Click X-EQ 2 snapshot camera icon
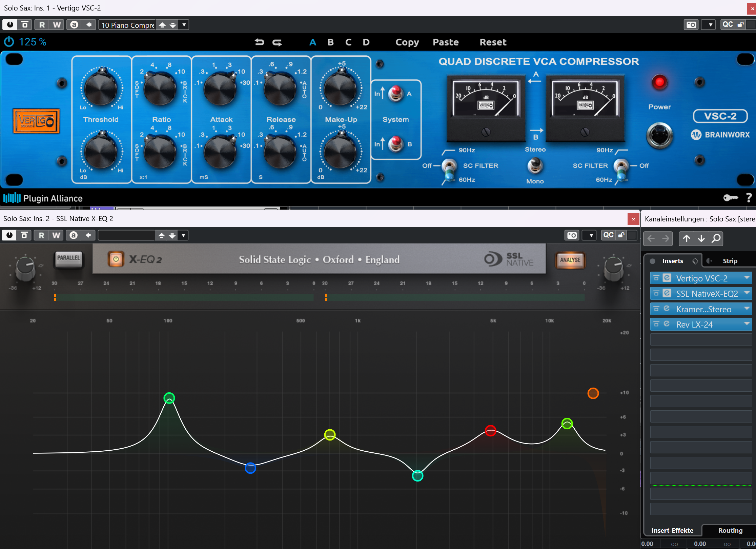 572,235
